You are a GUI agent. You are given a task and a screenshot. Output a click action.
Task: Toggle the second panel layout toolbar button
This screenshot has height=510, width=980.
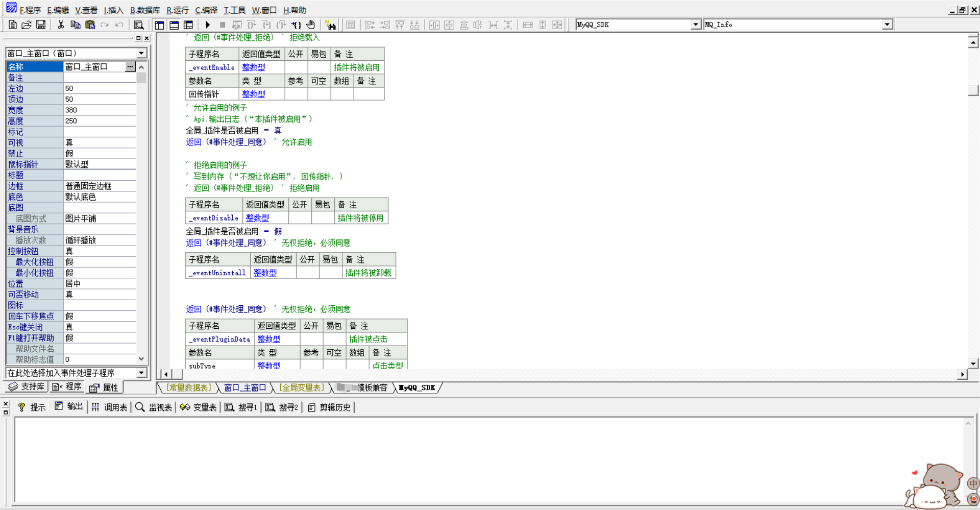tap(174, 25)
